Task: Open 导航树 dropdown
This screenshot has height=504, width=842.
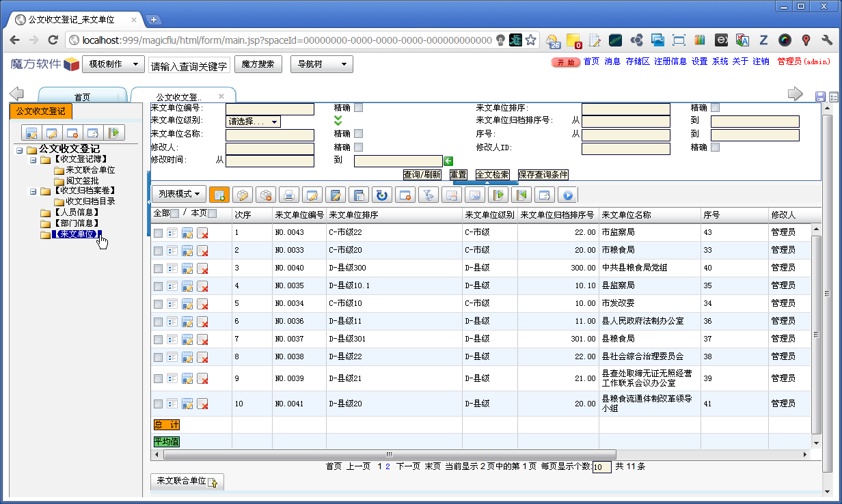Action: tap(322, 64)
